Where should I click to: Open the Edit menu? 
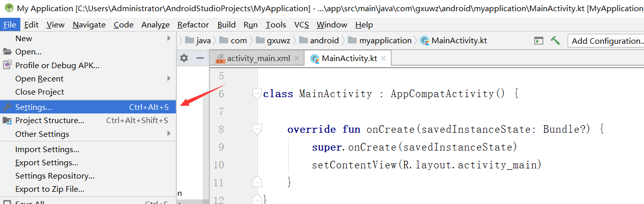pos(32,24)
